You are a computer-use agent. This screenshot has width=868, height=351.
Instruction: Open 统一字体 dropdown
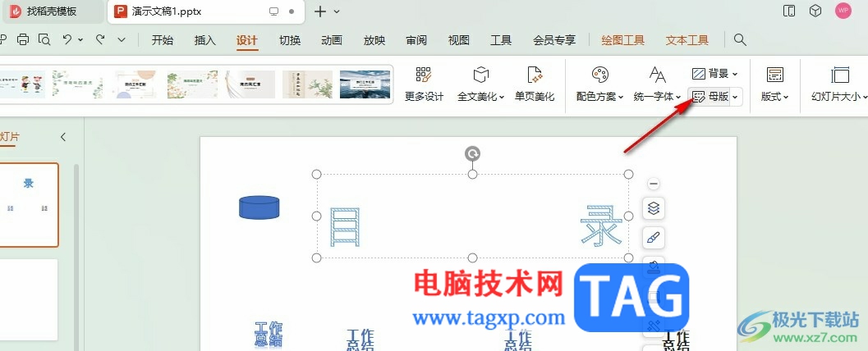[x=657, y=84]
